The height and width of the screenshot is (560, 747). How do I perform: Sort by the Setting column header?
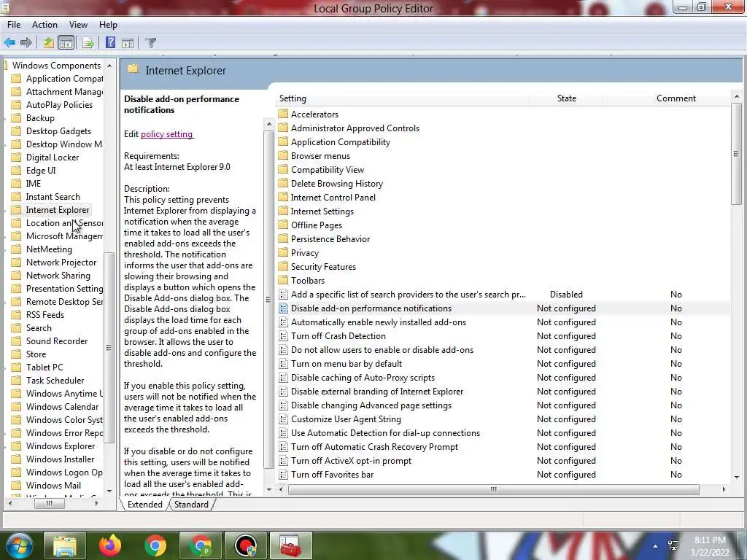[403, 98]
